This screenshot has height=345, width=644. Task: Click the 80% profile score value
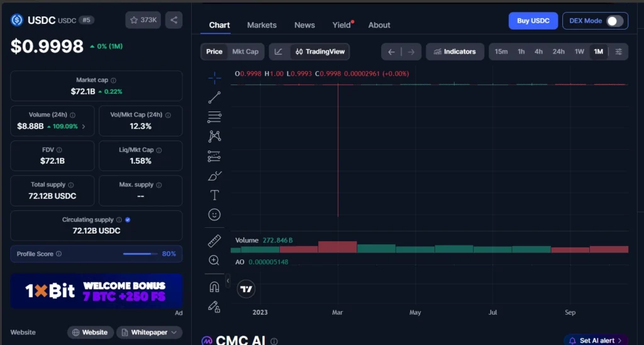tap(169, 254)
